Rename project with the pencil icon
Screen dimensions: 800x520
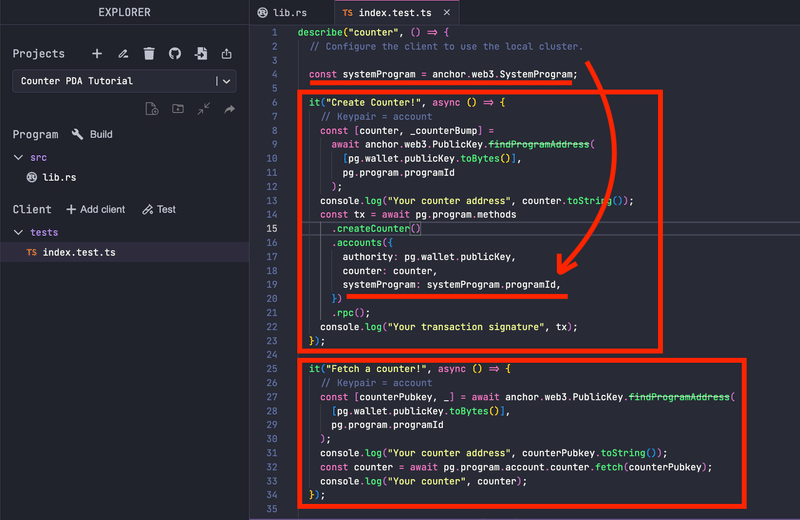point(123,54)
